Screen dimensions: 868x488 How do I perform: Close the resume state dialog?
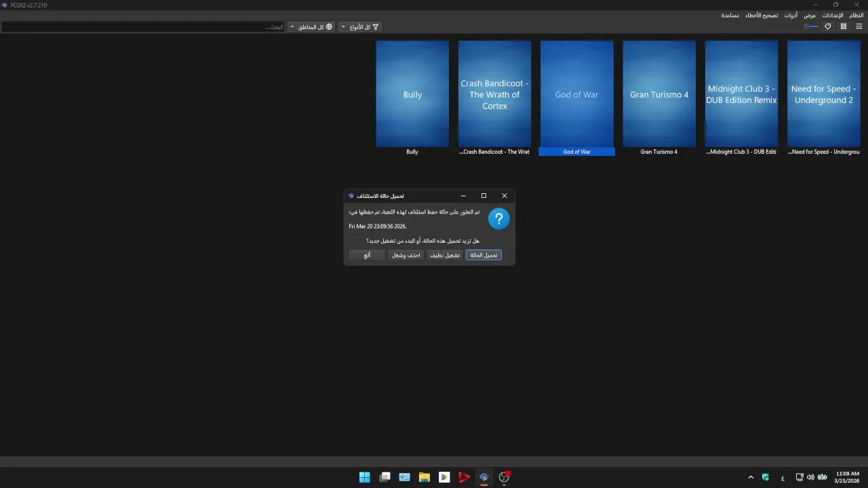[x=504, y=196]
